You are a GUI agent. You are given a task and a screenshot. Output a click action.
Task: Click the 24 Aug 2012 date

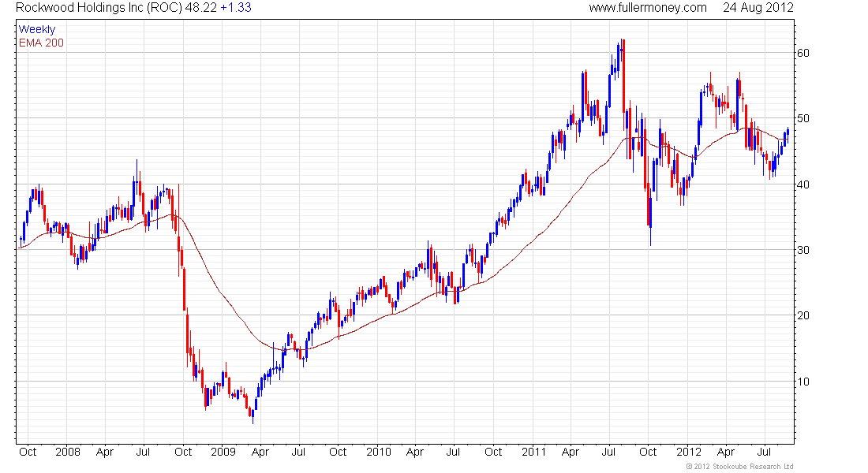pyautogui.click(x=758, y=8)
